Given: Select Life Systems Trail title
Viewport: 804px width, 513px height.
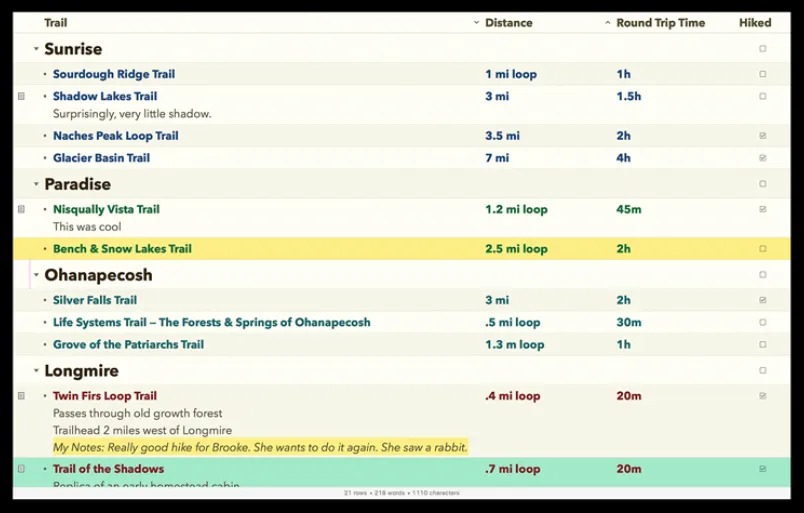Looking at the screenshot, I should click(211, 322).
